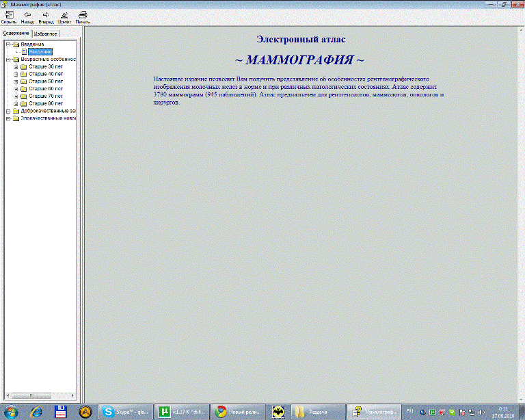Click the system tray clock
The height and width of the screenshot is (420, 525).
(503, 412)
